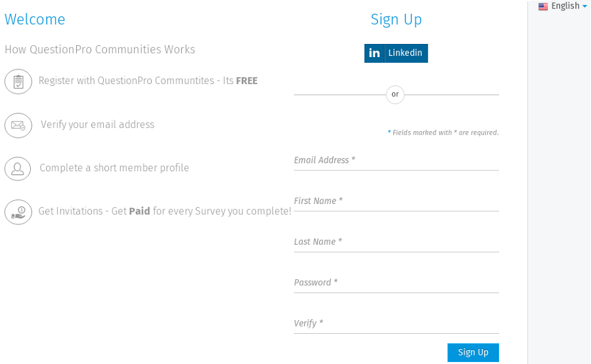Screen dimensions: 591x364
Task: Click 'Complete a short member profile' text
Action: tap(114, 168)
